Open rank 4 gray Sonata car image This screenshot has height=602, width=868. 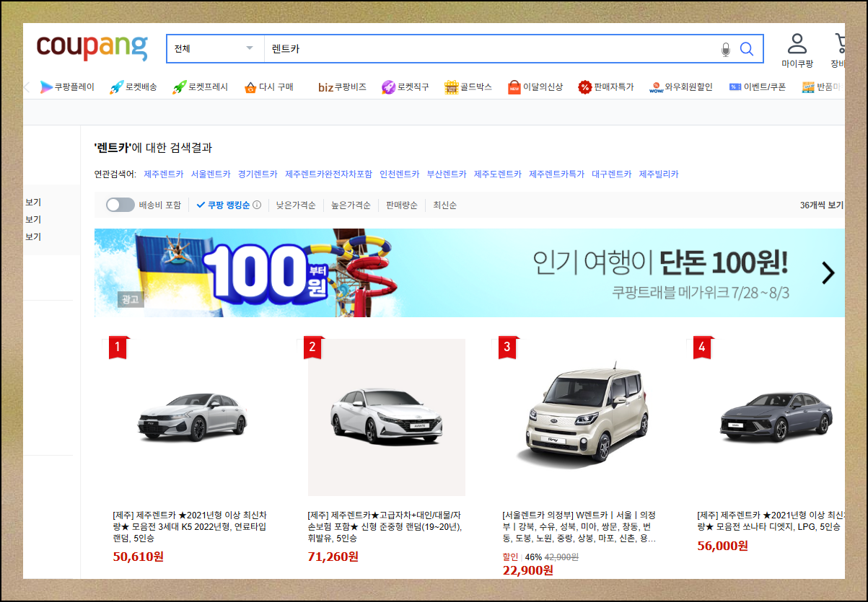[771, 417]
